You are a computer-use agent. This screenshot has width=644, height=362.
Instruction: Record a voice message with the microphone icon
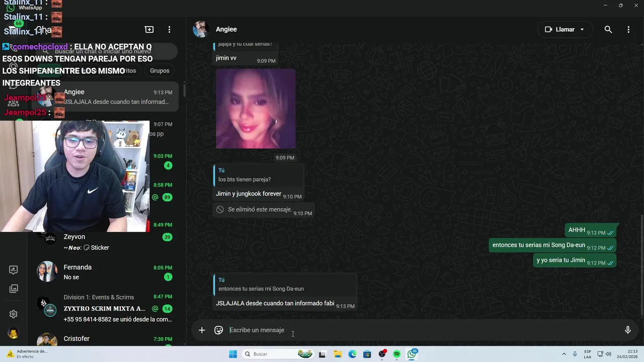coord(627,330)
